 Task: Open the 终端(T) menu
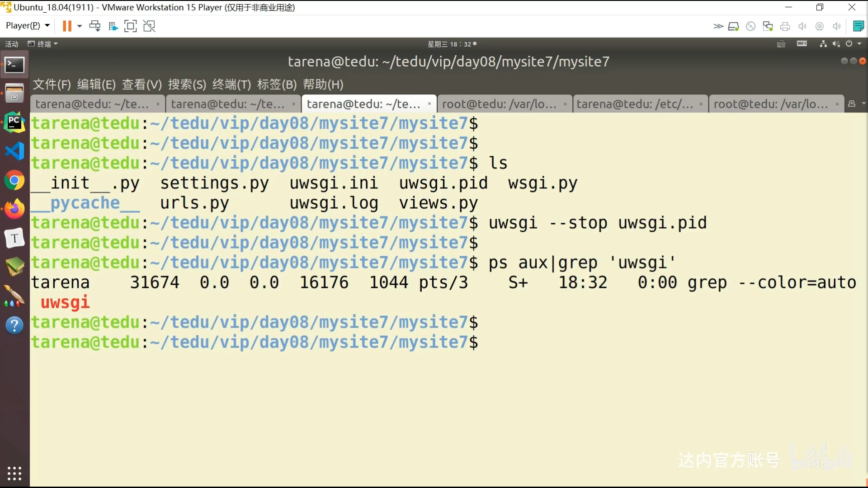pyautogui.click(x=231, y=84)
